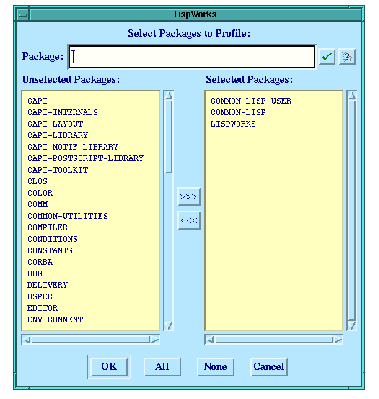Select COMMON-UTILITIES package
This screenshot has width=379, height=399.
coord(67,216)
